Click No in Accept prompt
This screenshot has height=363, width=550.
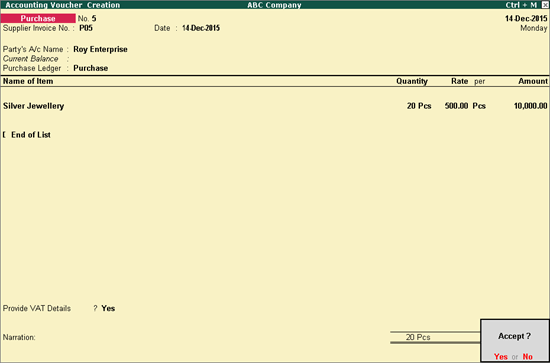coord(528,357)
